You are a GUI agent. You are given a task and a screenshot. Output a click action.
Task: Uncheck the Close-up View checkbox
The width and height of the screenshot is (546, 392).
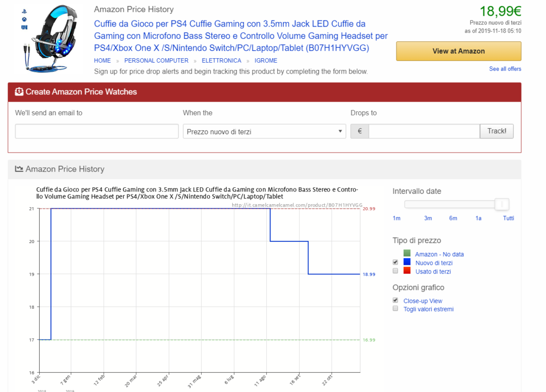pyautogui.click(x=395, y=300)
